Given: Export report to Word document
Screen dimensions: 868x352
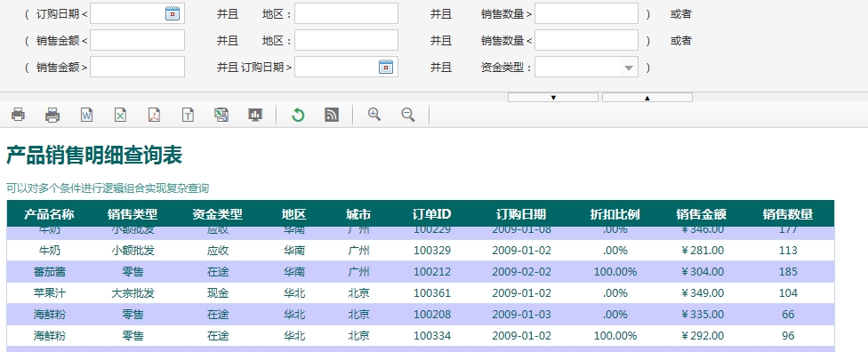Looking at the screenshot, I should (87, 115).
